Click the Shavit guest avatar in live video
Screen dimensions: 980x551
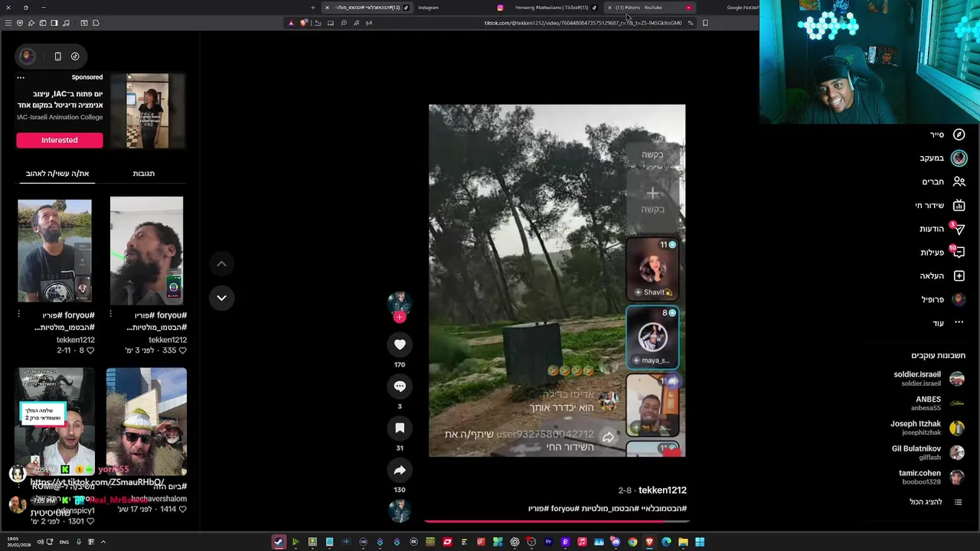[x=652, y=269]
